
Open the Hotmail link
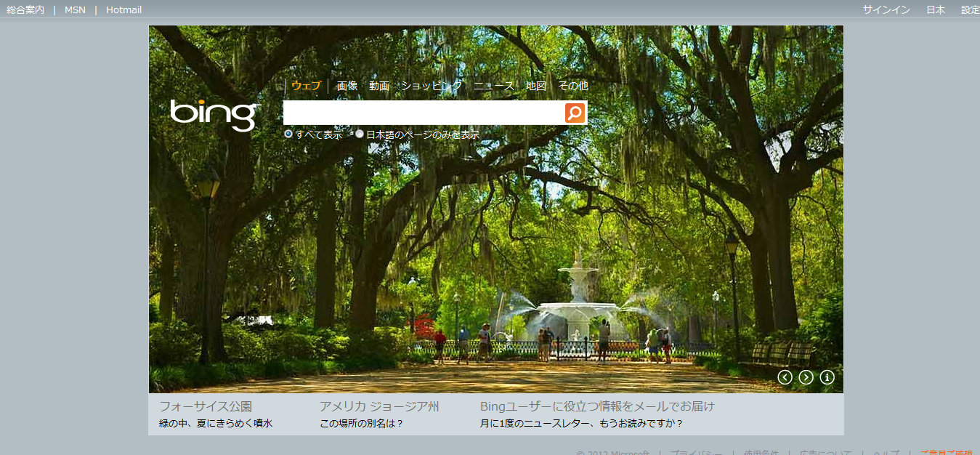click(123, 9)
